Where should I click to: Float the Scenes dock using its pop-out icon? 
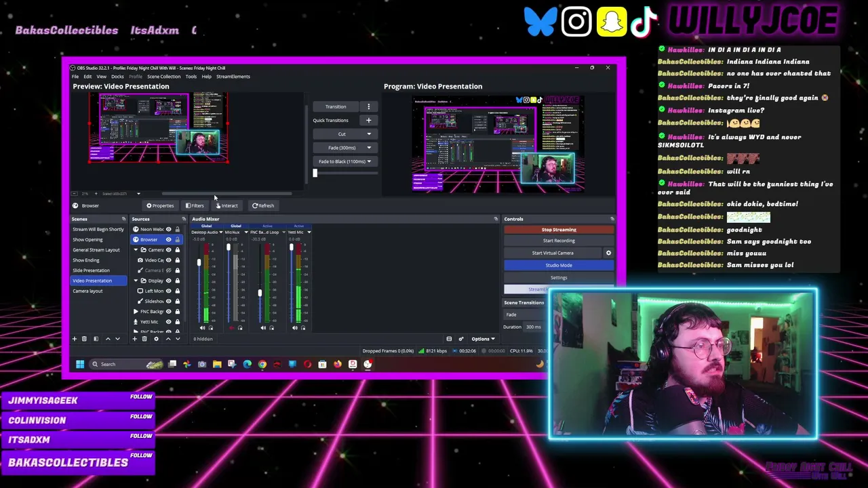tap(123, 219)
